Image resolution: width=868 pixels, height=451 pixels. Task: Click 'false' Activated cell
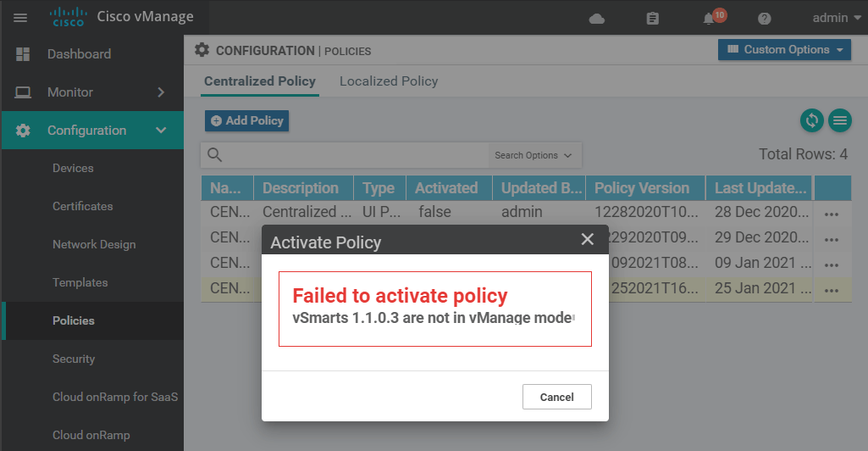coord(434,212)
